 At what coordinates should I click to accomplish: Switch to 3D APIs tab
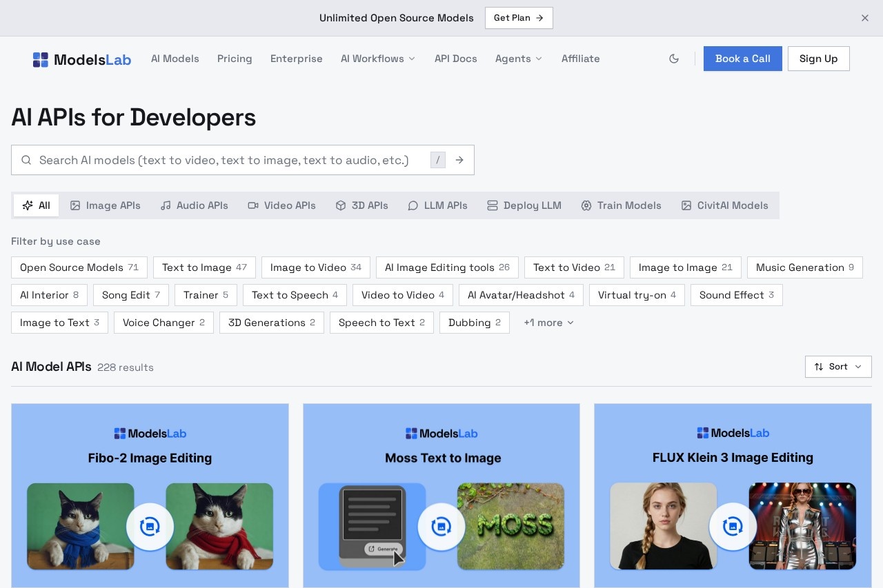[x=361, y=205]
